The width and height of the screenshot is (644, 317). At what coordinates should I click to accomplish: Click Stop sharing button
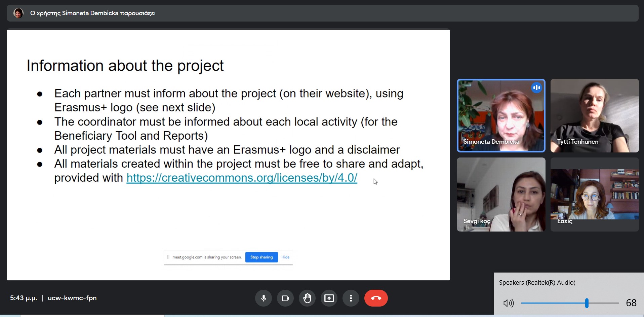tap(261, 257)
